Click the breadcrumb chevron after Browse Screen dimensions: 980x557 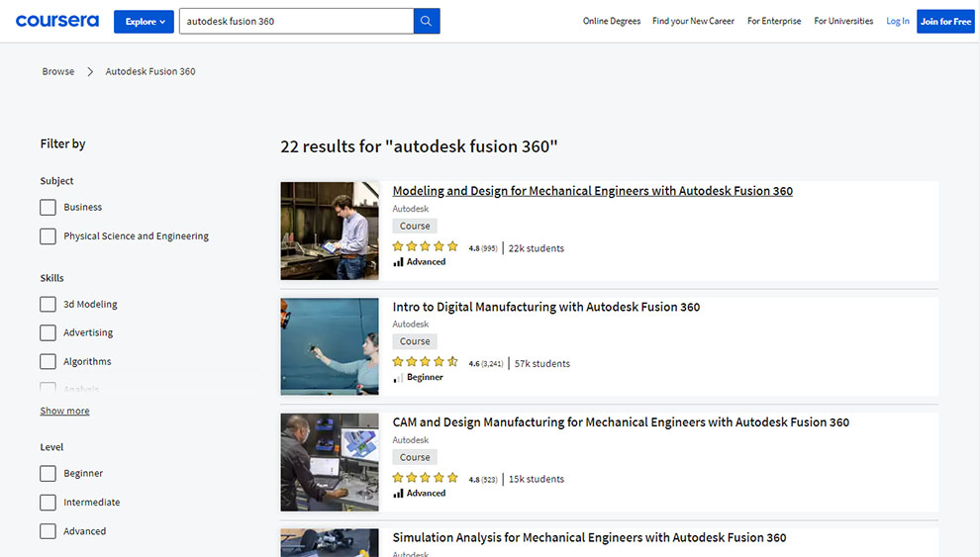tap(90, 71)
